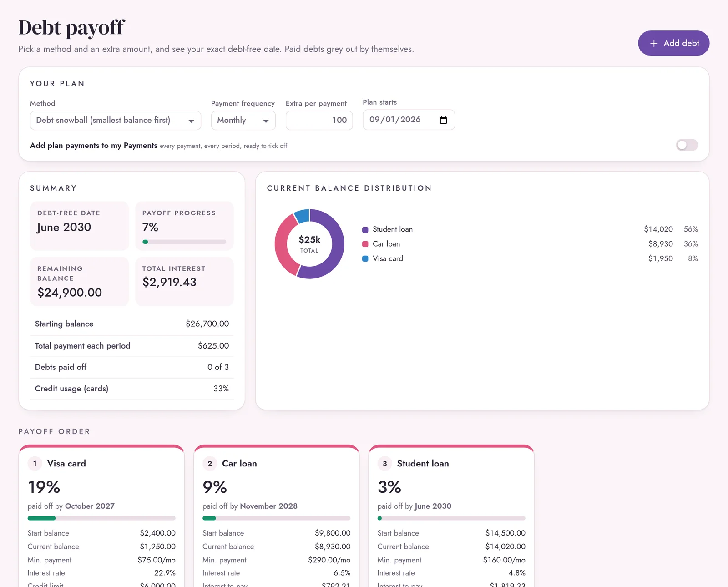Click the Credit usage 33% value
Image resolution: width=728 pixels, height=587 pixels.
pos(221,389)
